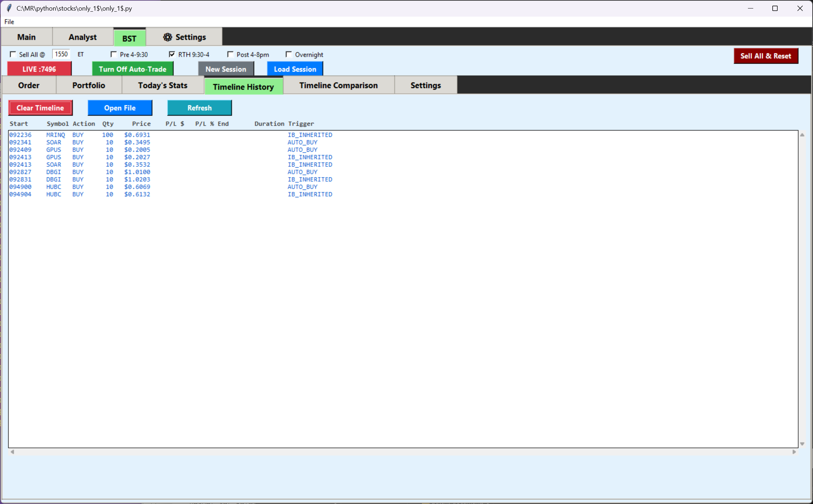Click the Duration column header
The image size is (813, 504).
(x=269, y=124)
